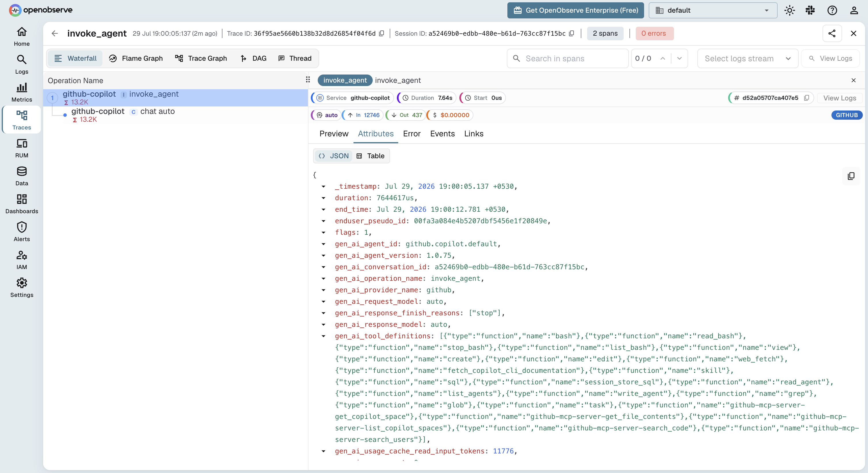Go back with the arrow next to invoke_agent
This screenshot has width=868, height=473.
tap(55, 33)
